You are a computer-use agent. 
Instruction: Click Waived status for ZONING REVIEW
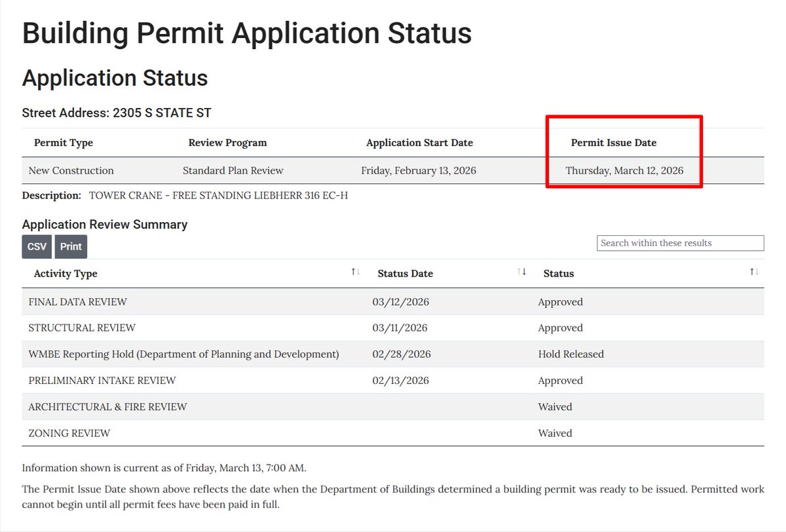pyautogui.click(x=555, y=433)
